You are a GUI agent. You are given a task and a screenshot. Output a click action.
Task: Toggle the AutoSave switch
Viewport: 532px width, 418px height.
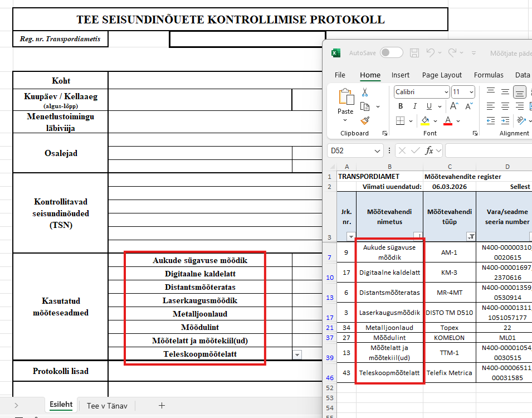tap(392, 53)
